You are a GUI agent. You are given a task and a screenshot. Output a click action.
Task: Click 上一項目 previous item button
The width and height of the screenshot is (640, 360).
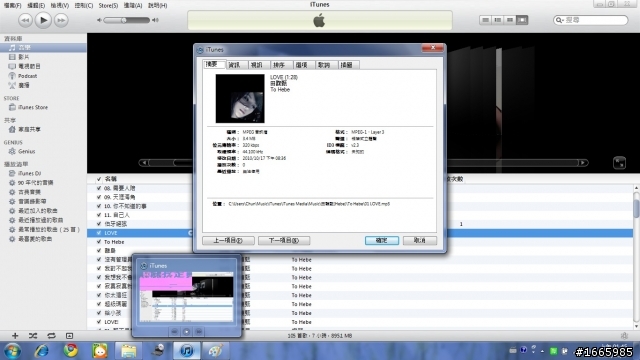(228, 240)
